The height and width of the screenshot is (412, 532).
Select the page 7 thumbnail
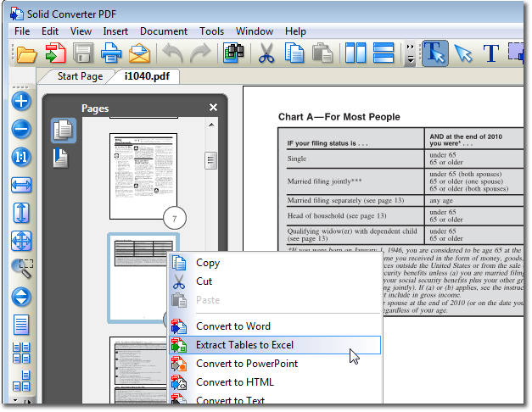click(x=143, y=176)
